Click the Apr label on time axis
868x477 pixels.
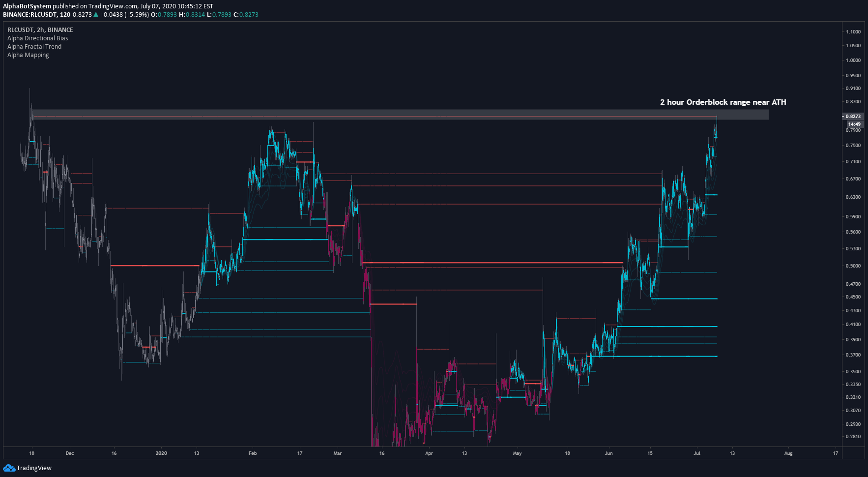(x=429, y=453)
